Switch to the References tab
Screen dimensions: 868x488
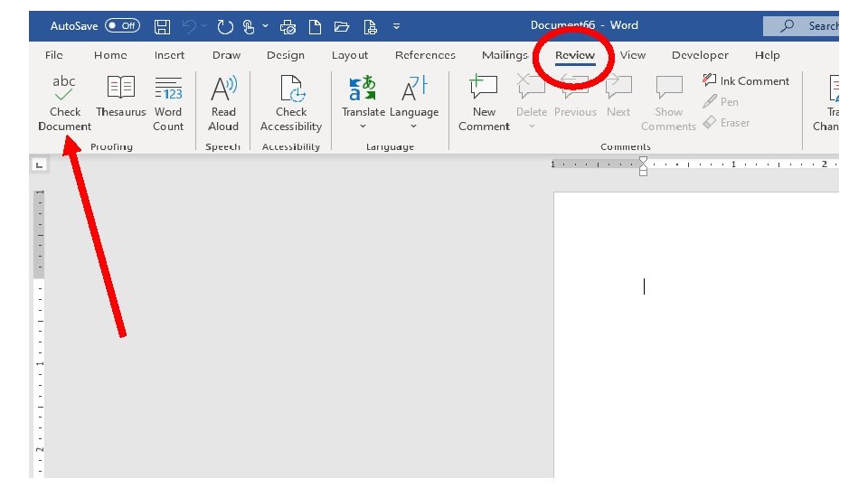[x=425, y=55]
